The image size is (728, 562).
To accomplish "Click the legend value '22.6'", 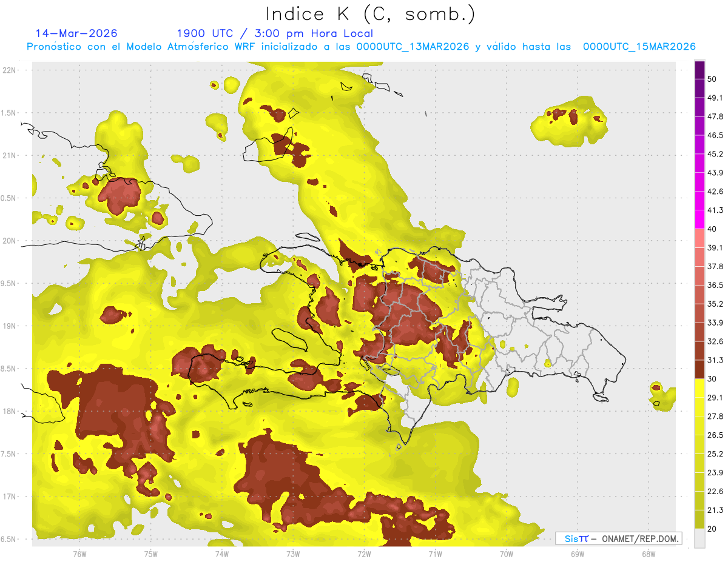I will pos(715,492).
